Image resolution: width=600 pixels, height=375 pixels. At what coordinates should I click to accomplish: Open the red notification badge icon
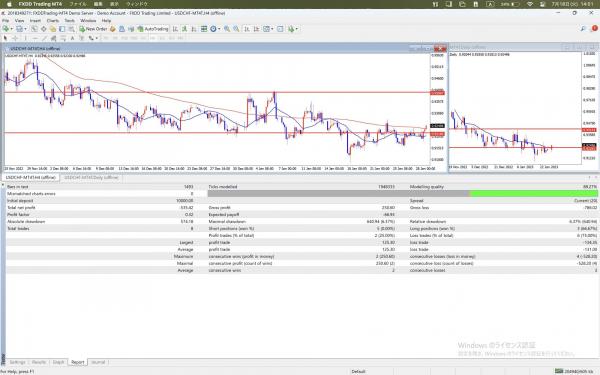click(x=595, y=28)
